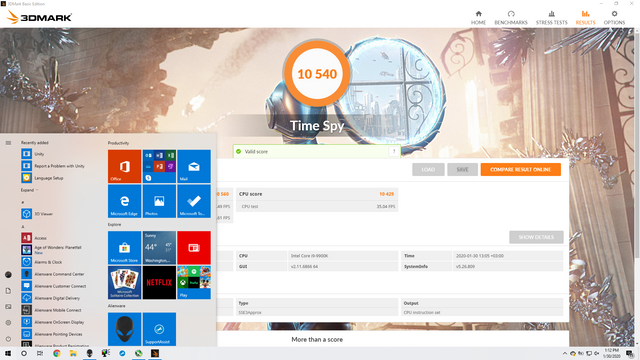Click the Office tile

(124, 166)
